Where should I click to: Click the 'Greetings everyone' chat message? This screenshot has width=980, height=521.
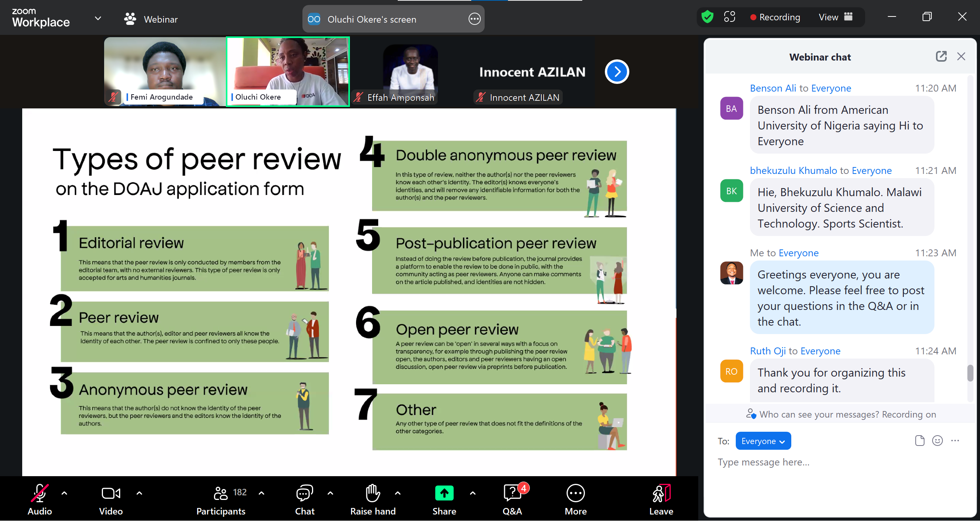[x=842, y=298]
